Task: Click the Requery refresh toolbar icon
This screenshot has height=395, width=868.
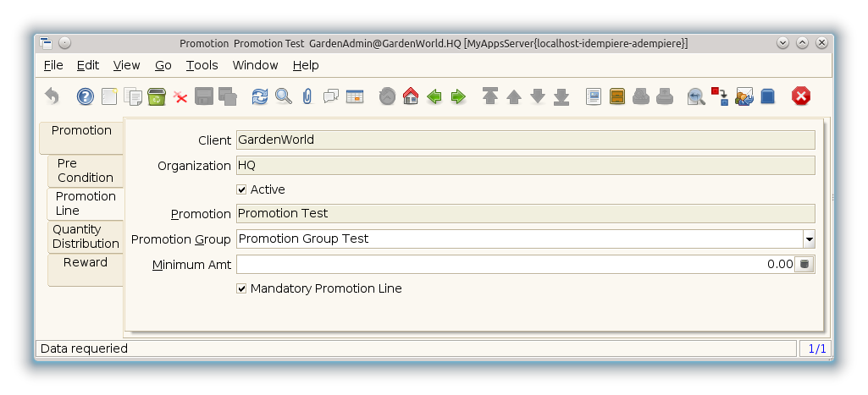Action: point(260,96)
